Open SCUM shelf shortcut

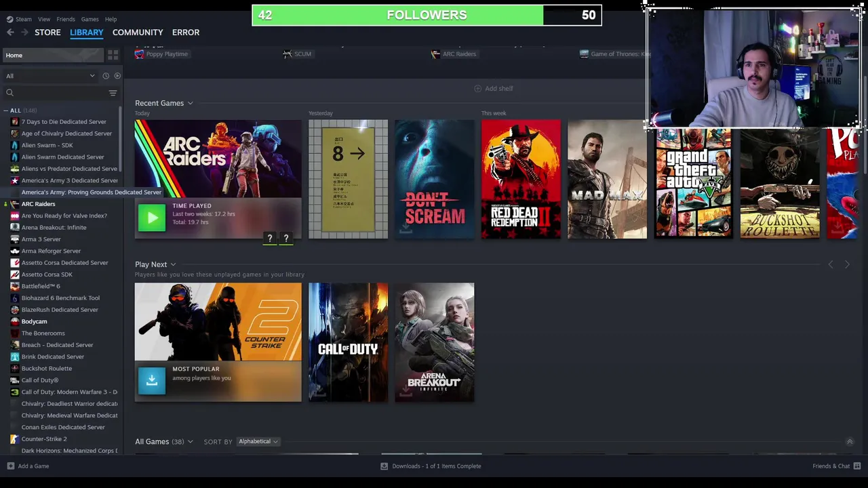pos(297,54)
